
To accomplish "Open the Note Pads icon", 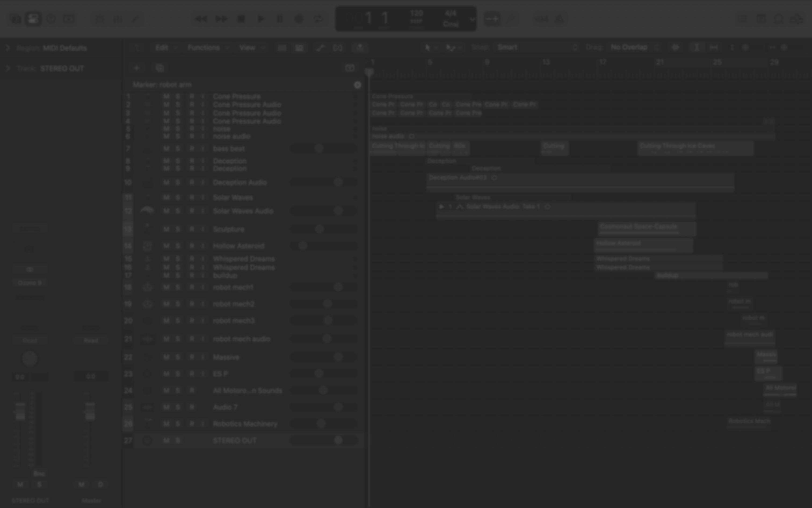I will [x=761, y=19].
